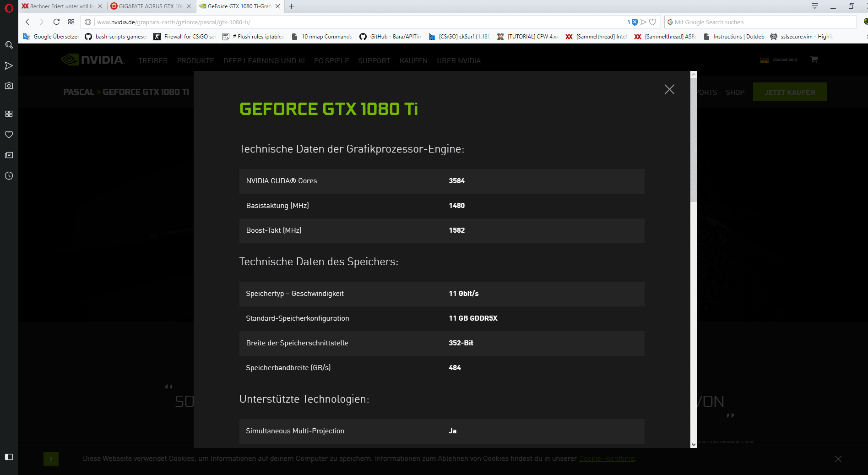Toggle the sidebar panel button at bottom left
Viewport: 868px width, 475px height.
tap(9, 457)
